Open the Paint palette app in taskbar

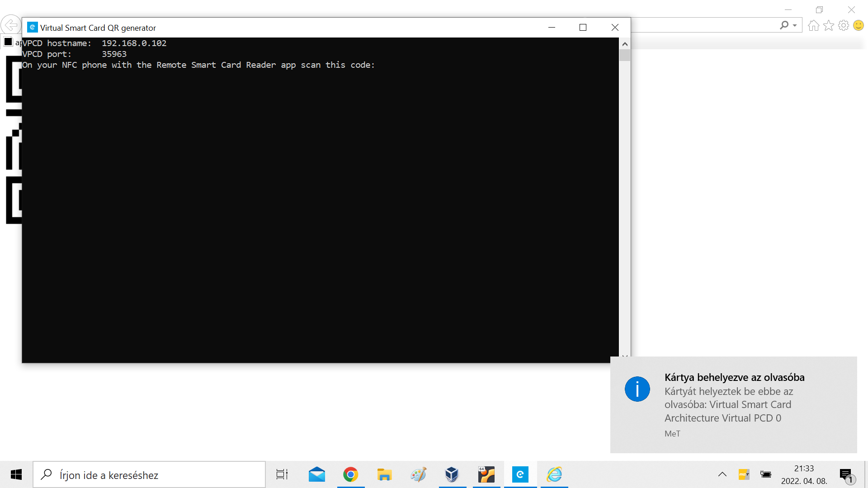[x=419, y=474]
